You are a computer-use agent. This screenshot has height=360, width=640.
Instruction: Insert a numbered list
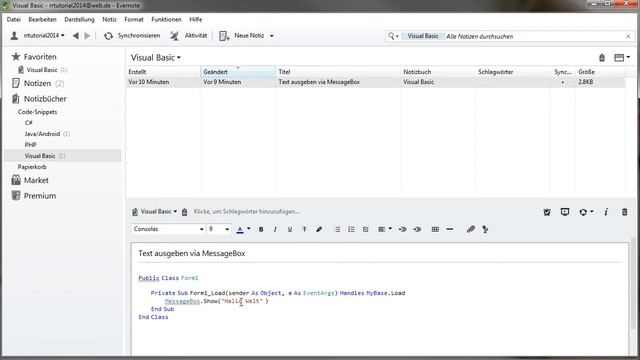[351, 229]
